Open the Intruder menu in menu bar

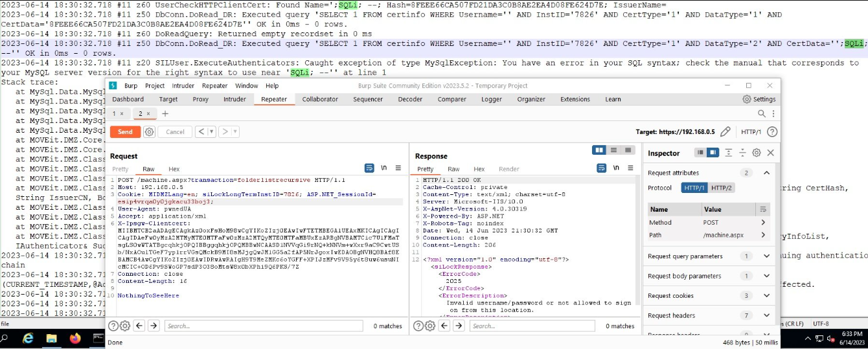pos(183,85)
